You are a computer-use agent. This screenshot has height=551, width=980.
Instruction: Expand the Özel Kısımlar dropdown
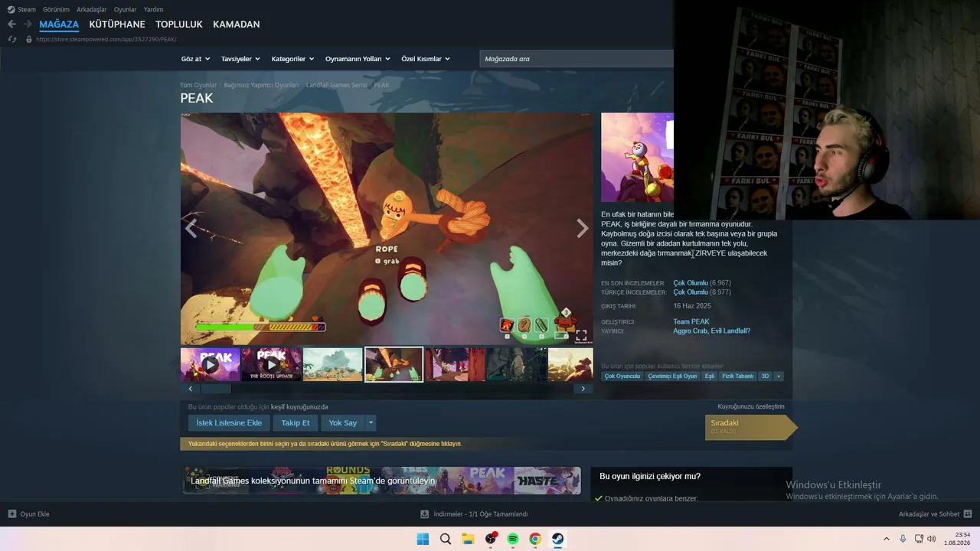[426, 59]
